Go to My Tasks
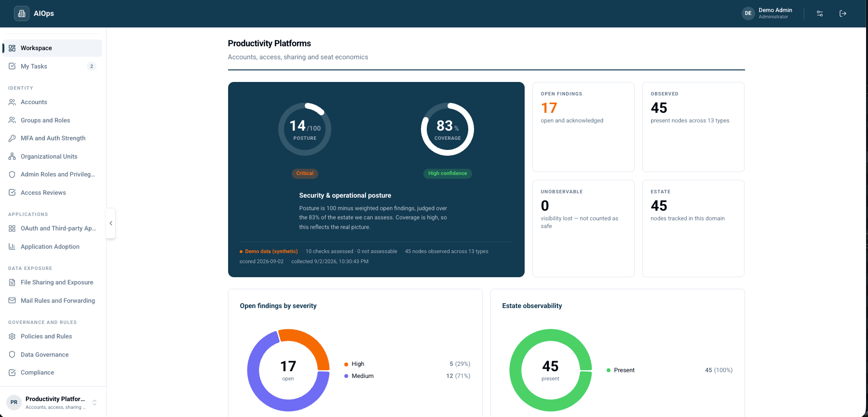Screen dimensions: 868x417 53,67
